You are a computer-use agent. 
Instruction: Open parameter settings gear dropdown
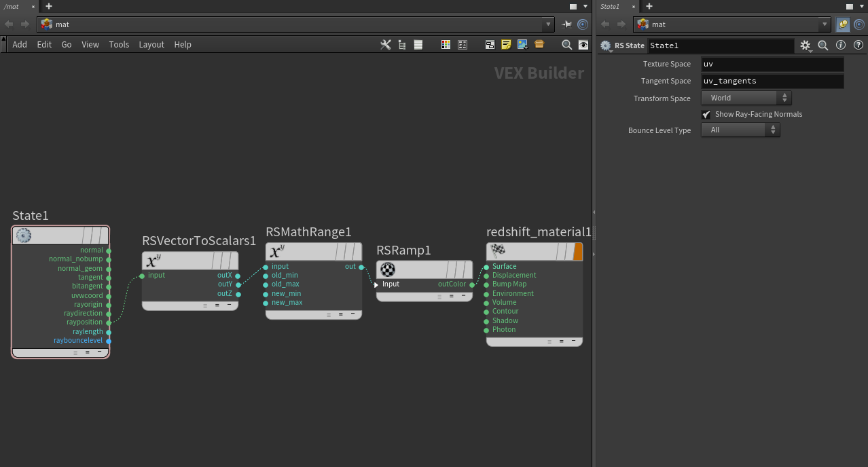click(806, 45)
